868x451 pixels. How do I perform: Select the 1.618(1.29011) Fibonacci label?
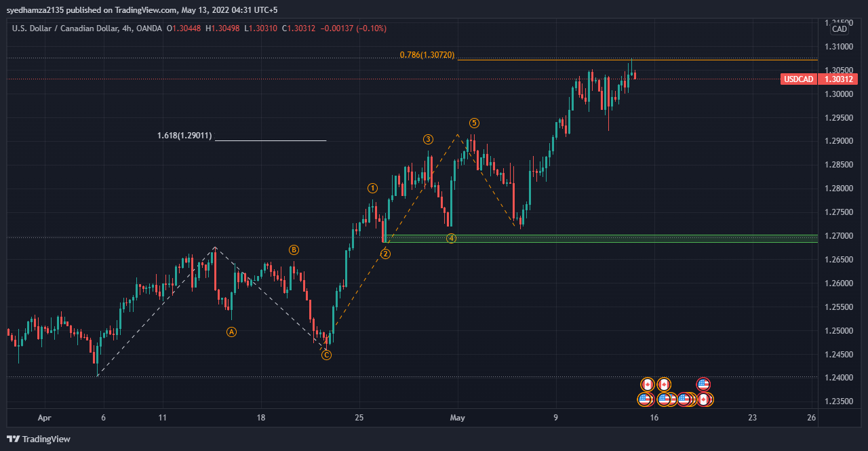[x=184, y=136]
